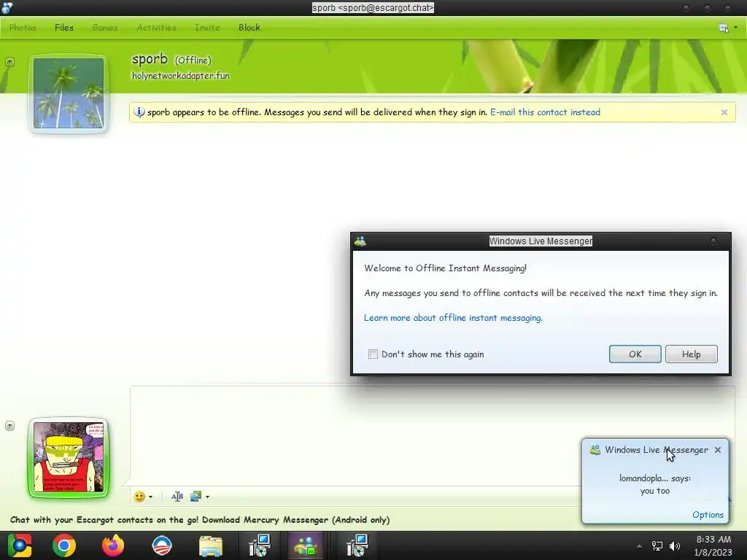Open first installer icon in taskbar
Viewport: 747px width, 560px height.
(x=260, y=545)
